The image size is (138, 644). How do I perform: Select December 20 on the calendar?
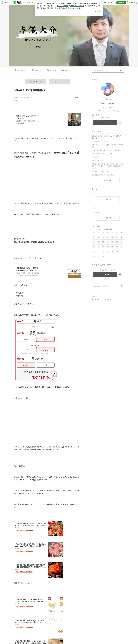[x=117, y=247]
